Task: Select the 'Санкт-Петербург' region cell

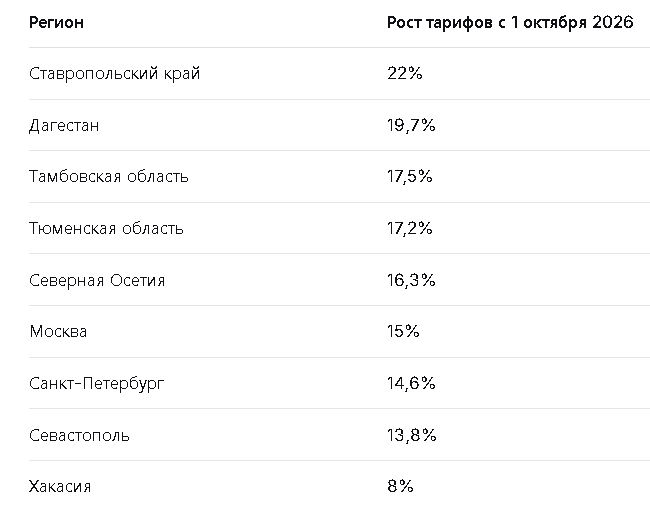Action: coord(97,384)
